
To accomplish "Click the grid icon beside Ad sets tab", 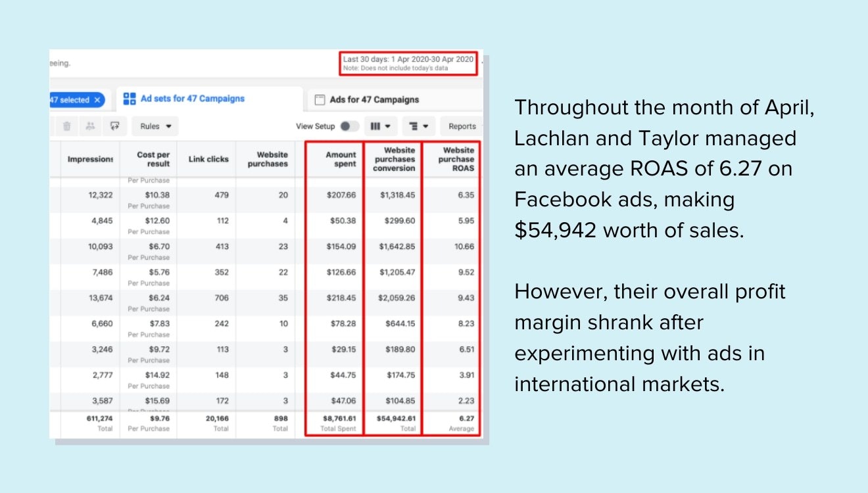I will (130, 99).
